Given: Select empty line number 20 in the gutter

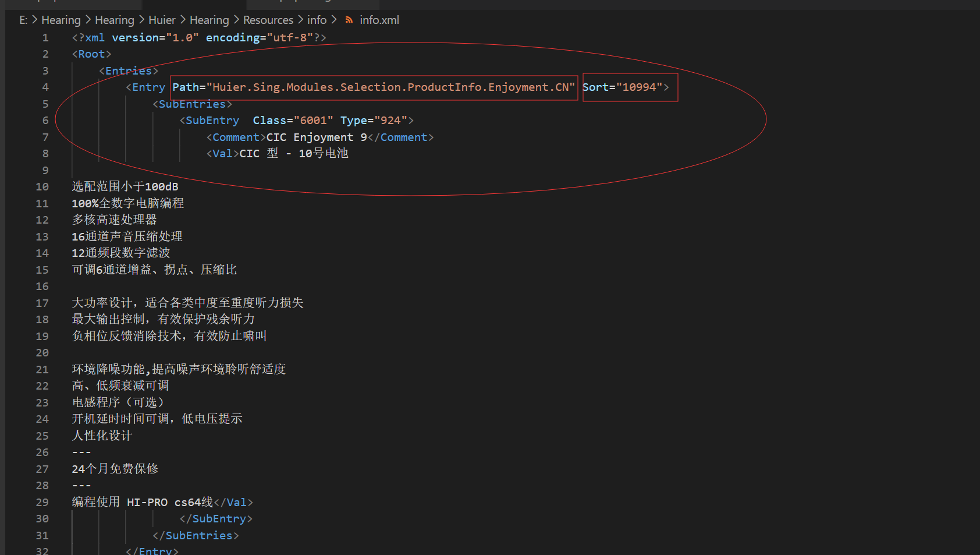Looking at the screenshot, I should (x=42, y=353).
